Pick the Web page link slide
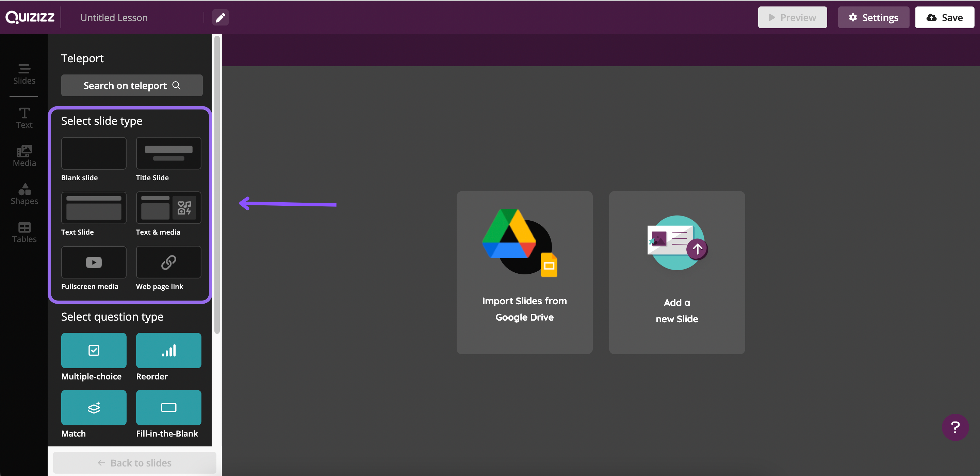This screenshot has width=980, height=476. (x=168, y=262)
